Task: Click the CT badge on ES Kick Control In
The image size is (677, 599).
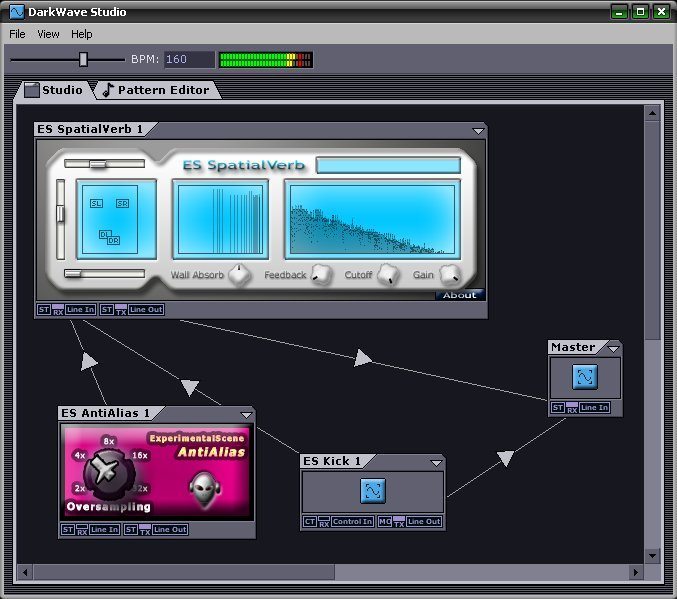Action: tap(310, 522)
